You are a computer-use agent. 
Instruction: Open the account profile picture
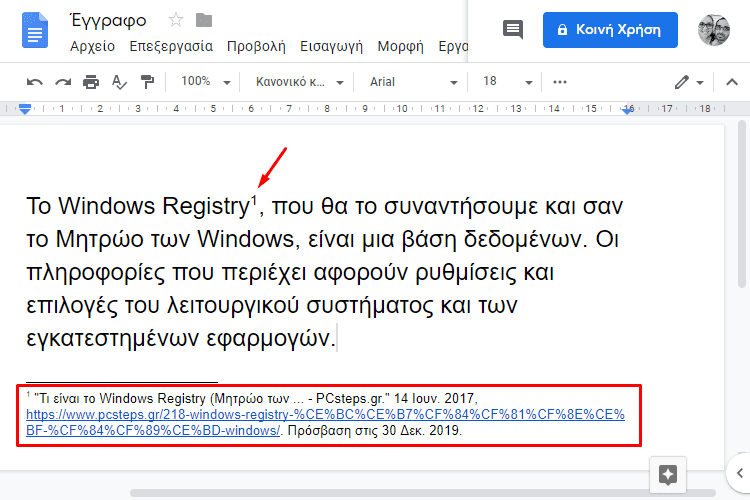pyautogui.click(x=714, y=30)
